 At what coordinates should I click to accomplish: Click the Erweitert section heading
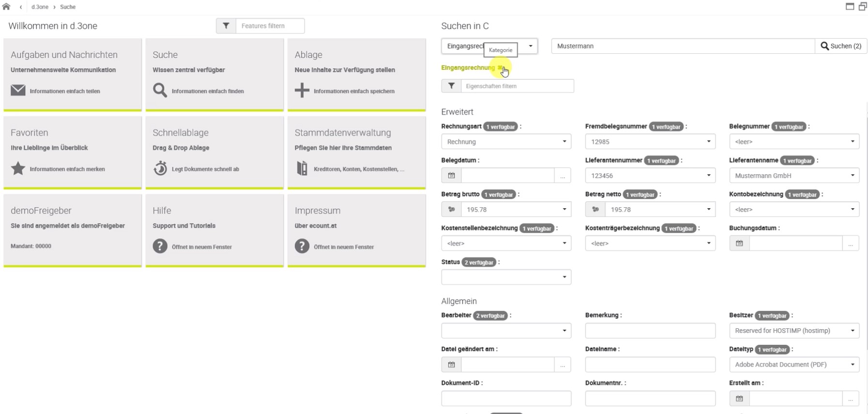click(x=457, y=112)
